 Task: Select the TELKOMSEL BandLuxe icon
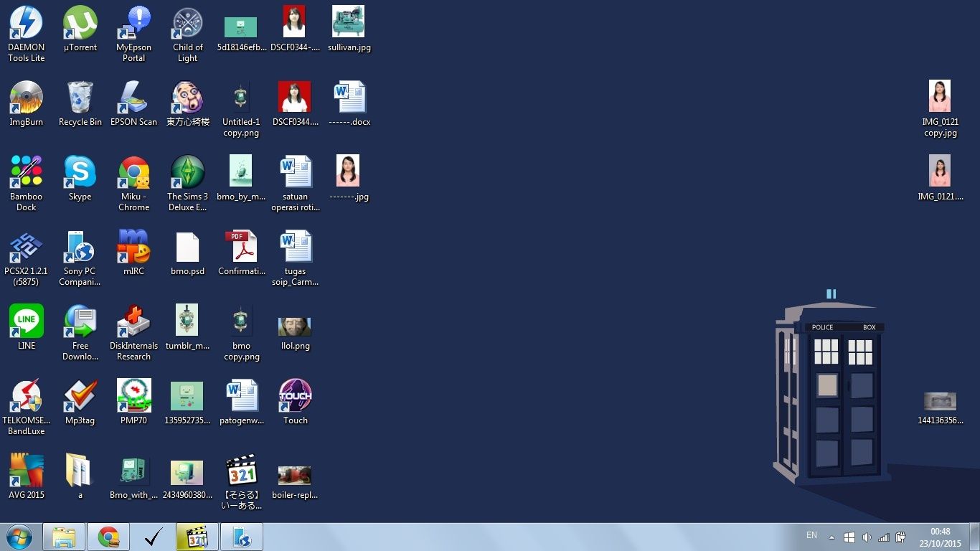[x=27, y=407]
